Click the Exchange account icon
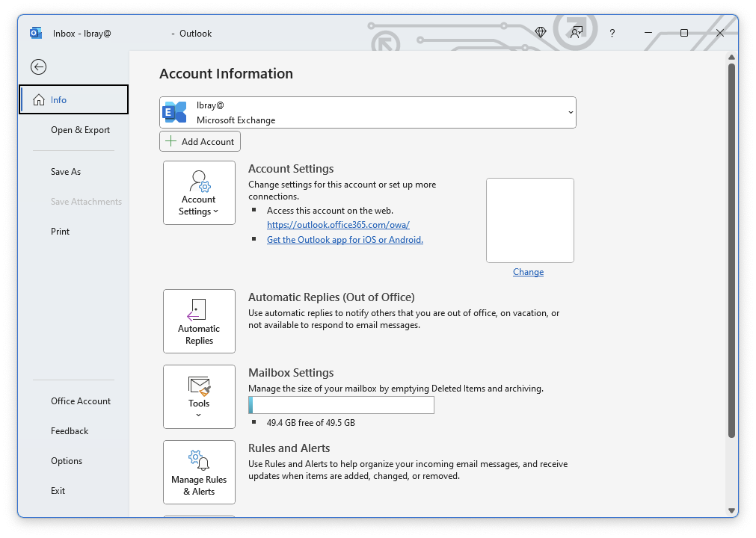This screenshot has height=538, width=756. coord(174,112)
